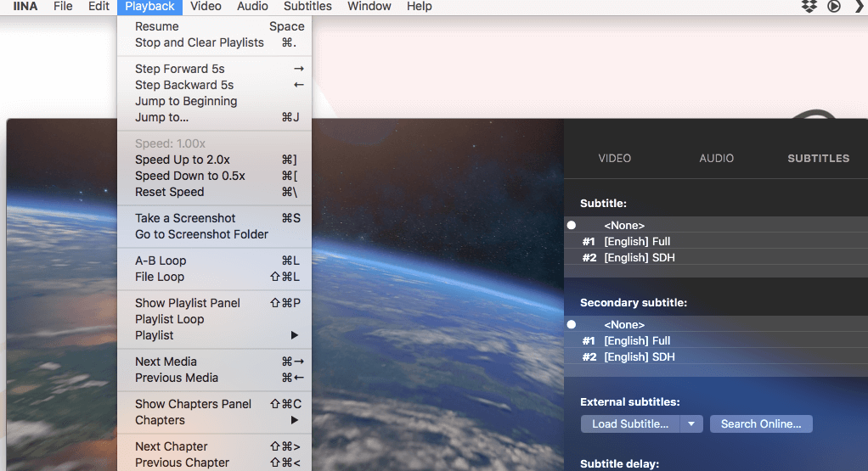868x471 pixels.
Task: Click the IINA play status icon in menu bar
Action: [834, 6]
